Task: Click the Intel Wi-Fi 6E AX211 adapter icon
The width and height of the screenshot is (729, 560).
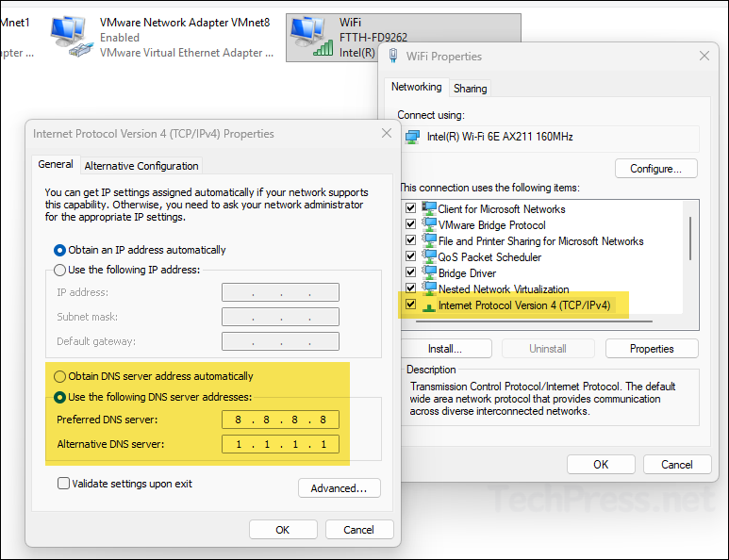Action: click(x=412, y=137)
